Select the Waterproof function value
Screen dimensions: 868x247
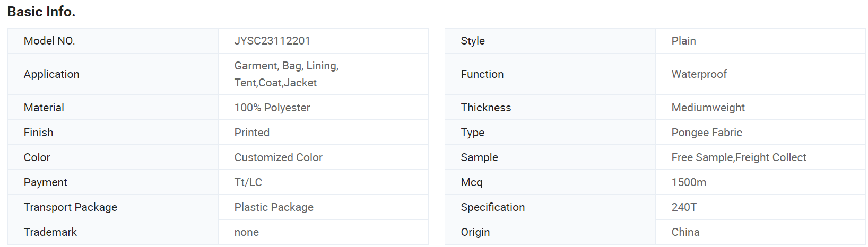[x=699, y=74]
